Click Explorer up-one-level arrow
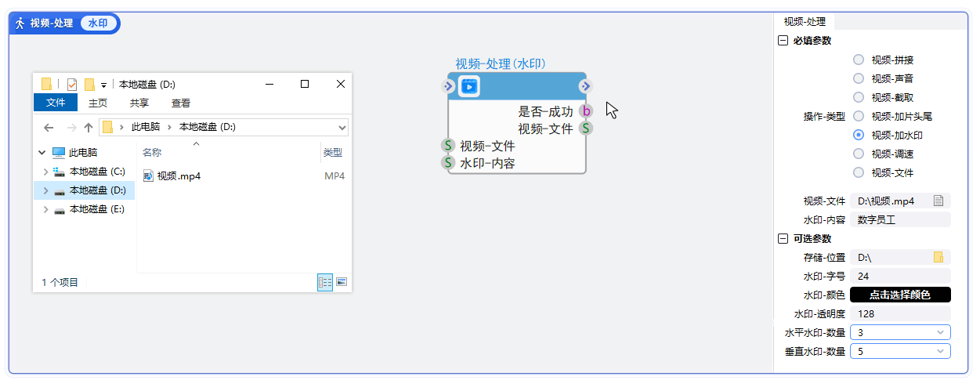Screen dimensions: 980x380 tap(88, 127)
